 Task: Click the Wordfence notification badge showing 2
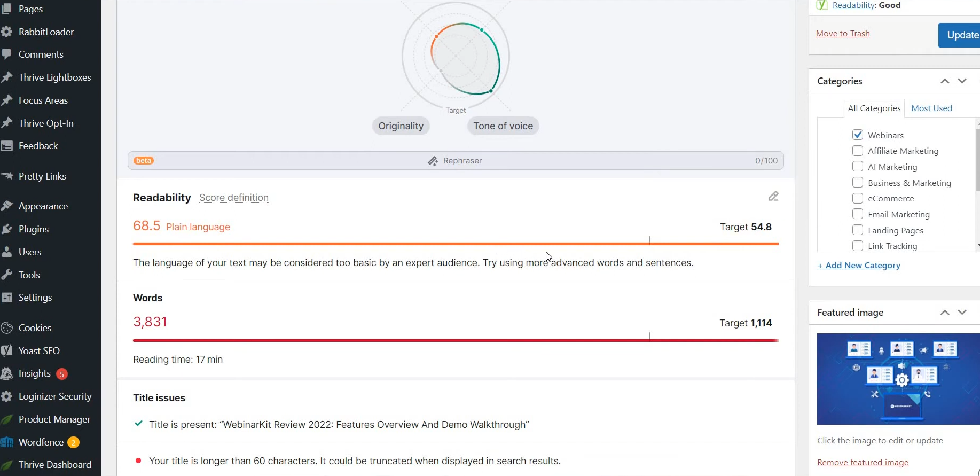click(x=74, y=442)
